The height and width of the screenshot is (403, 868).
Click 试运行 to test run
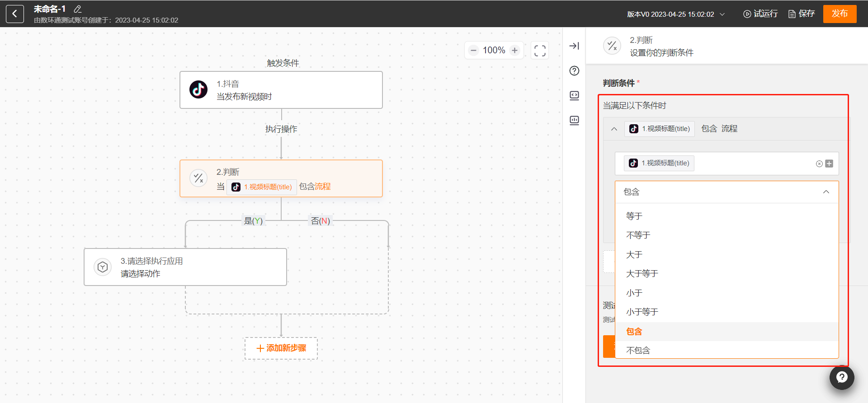760,14
